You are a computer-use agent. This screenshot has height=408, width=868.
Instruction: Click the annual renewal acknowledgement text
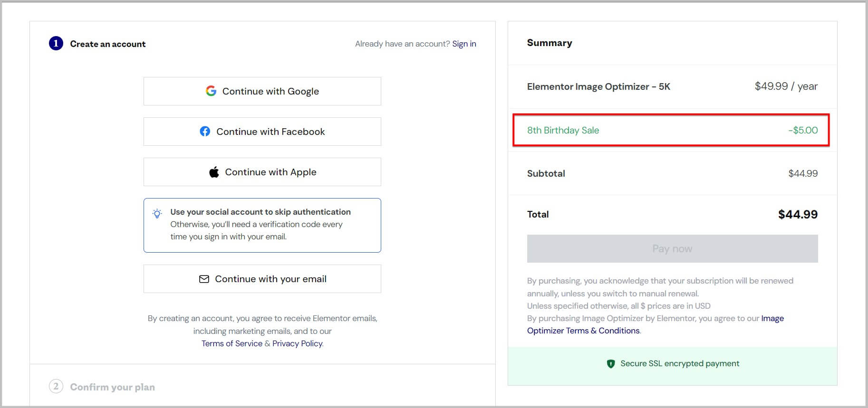click(x=660, y=287)
